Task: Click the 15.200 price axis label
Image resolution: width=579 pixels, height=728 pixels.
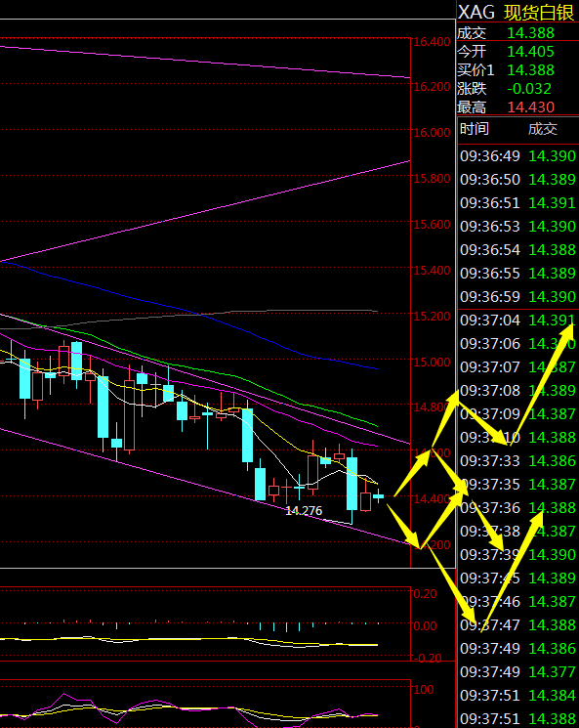Action: pyautogui.click(x=432, y=317)
